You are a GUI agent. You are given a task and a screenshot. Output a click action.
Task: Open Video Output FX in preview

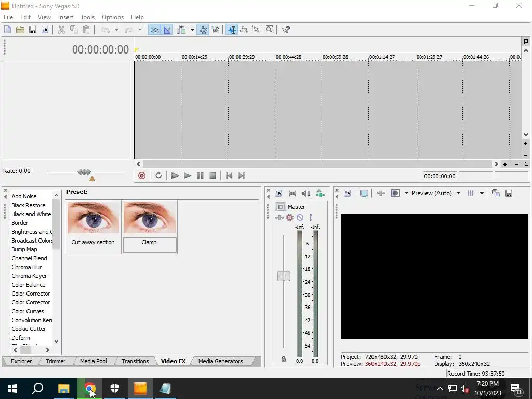pyautogui.click(x=381, y=193)
